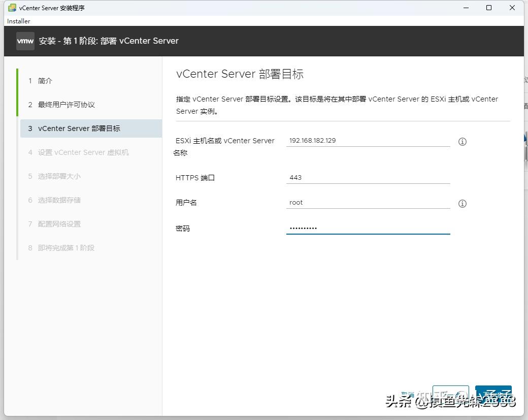This screenshot has height=420, width=528.
Task: Select step 6 选择数据存储
Action: tap(61, 200)
